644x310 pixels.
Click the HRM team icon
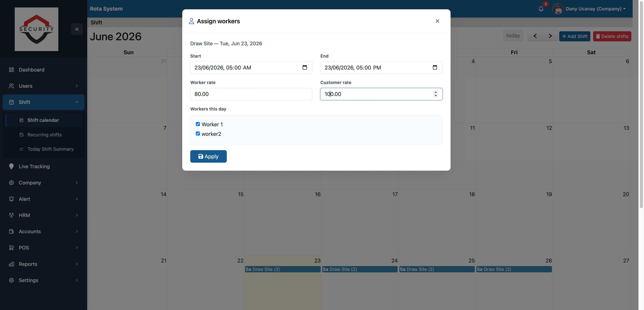11,215
